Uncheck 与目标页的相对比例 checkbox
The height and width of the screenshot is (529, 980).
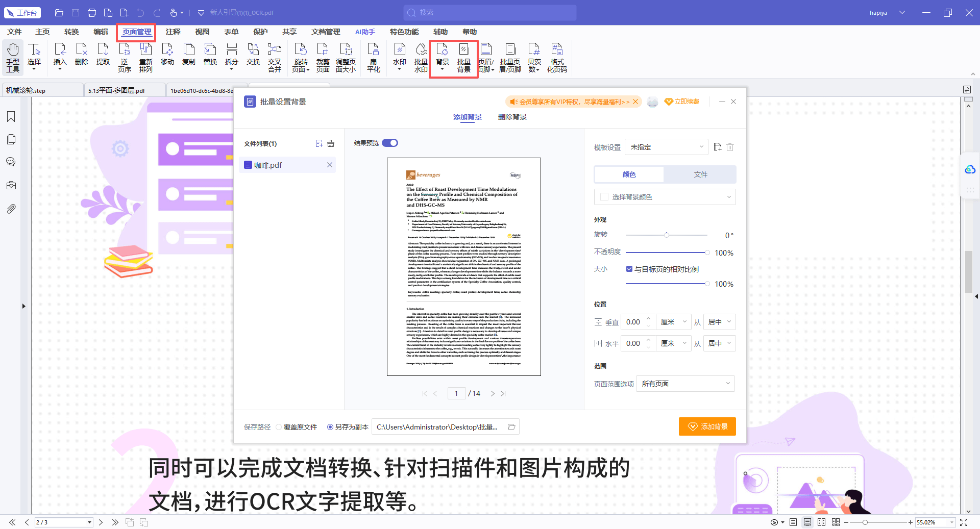(x=629, y=269)
